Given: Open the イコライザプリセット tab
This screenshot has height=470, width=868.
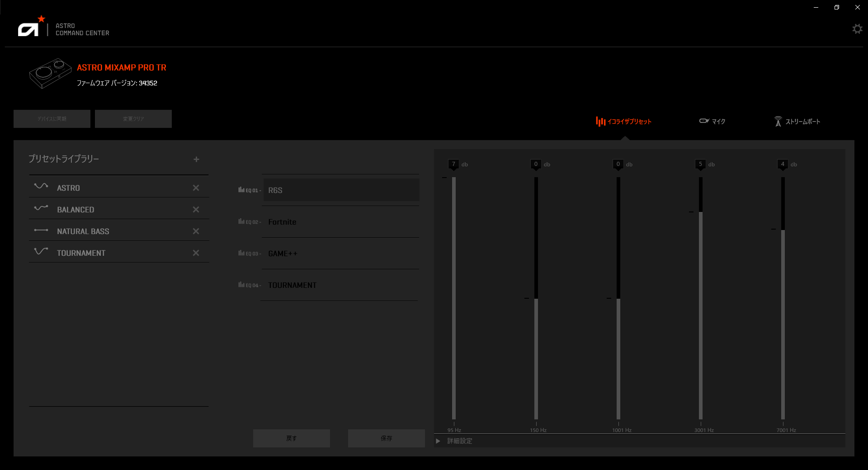Looking at the screenshot, I should click(x=624, y=121).
